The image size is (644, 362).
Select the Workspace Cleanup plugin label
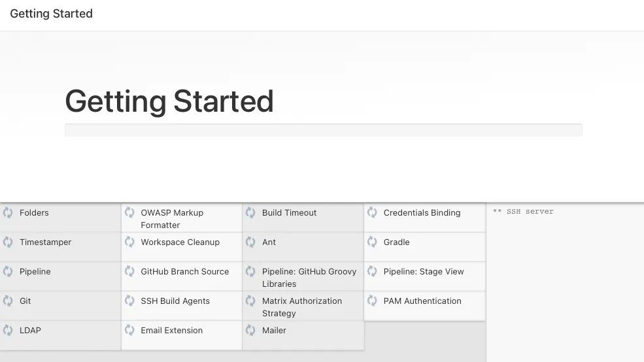click(180, 242)
